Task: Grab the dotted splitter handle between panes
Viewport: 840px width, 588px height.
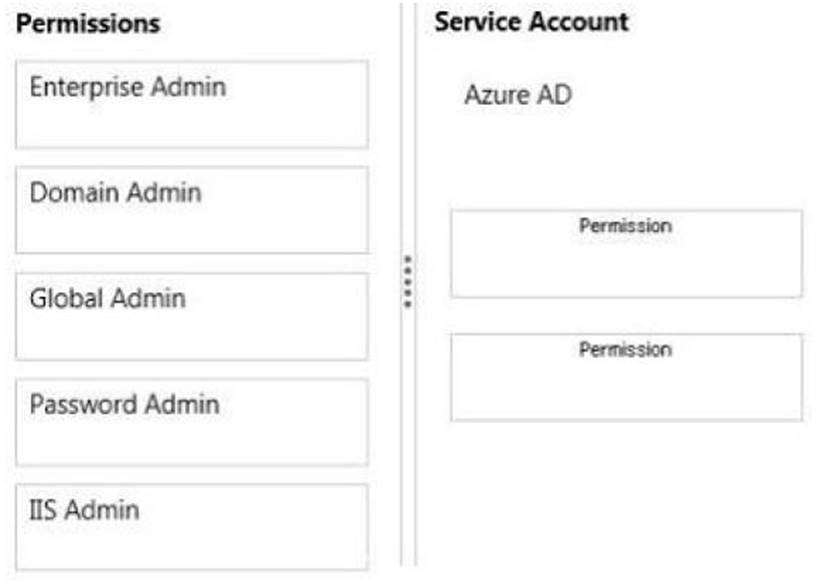Action: click(x=408, y=281)
